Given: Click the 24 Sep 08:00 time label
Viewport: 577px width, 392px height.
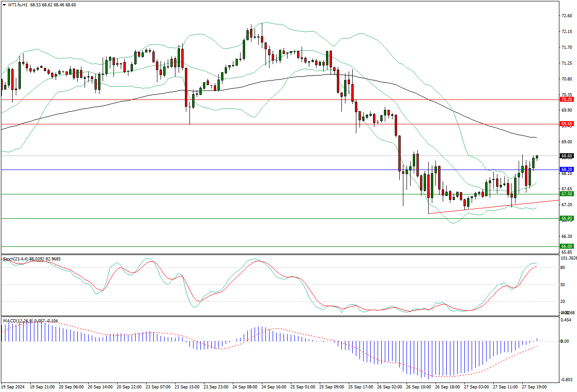Looking at the screenshot, I should (x=245, y=387).
